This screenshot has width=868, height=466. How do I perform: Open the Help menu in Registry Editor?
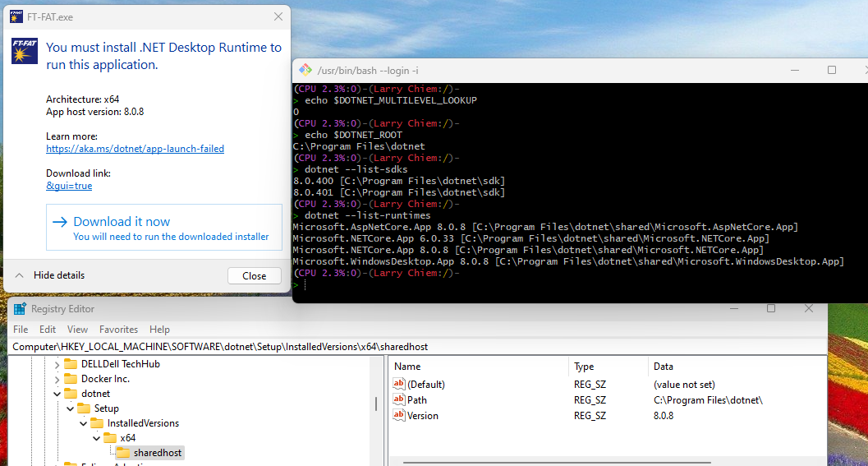(159, 329)
